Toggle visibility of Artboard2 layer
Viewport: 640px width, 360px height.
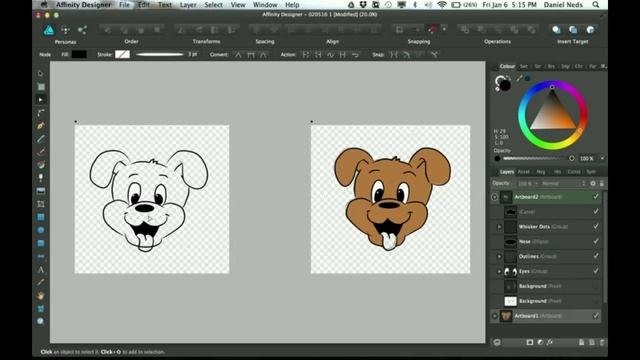pyautogui.click(x=596, y=197)
